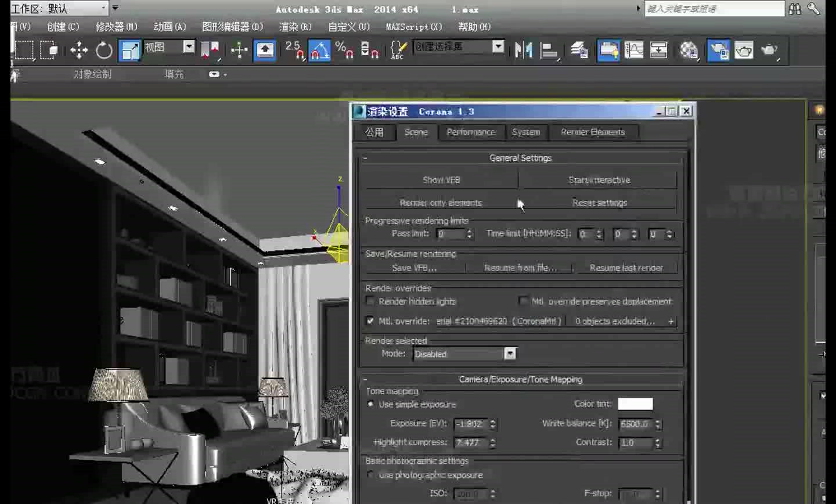Image resolution: width=836 pixels, height=504 pixels.
Task: Select the rectangular selection region tool
Action: coord(24,50)
